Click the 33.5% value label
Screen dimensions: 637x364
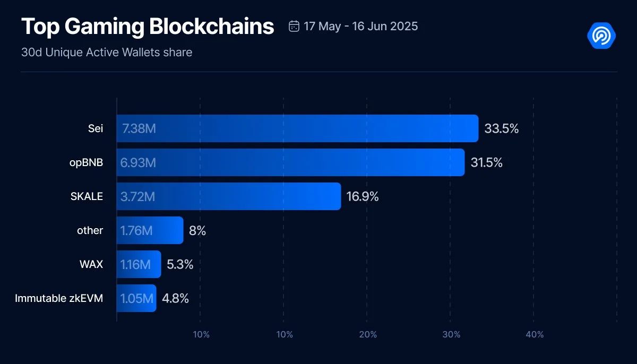pos(501,128)
